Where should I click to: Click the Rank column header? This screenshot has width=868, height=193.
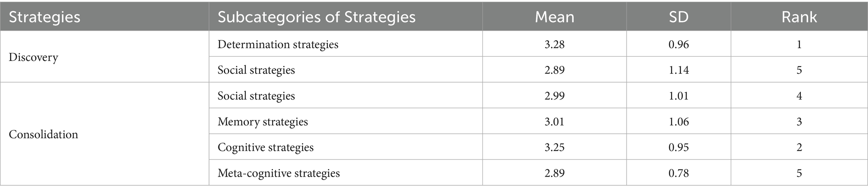pos(799,17)
